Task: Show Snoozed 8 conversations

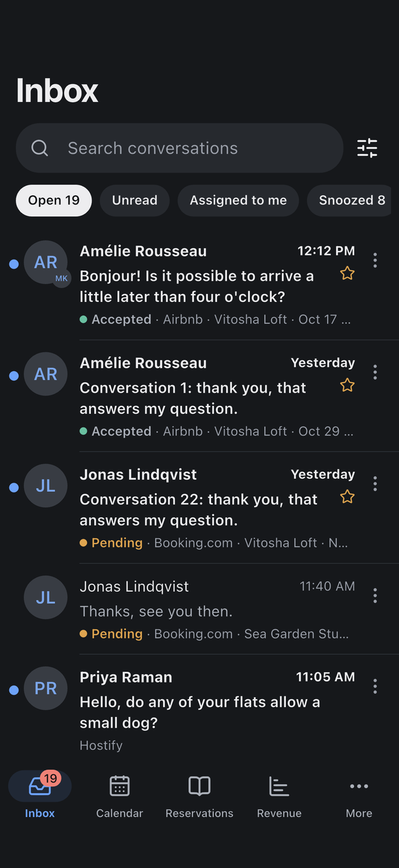Action: 349,200
